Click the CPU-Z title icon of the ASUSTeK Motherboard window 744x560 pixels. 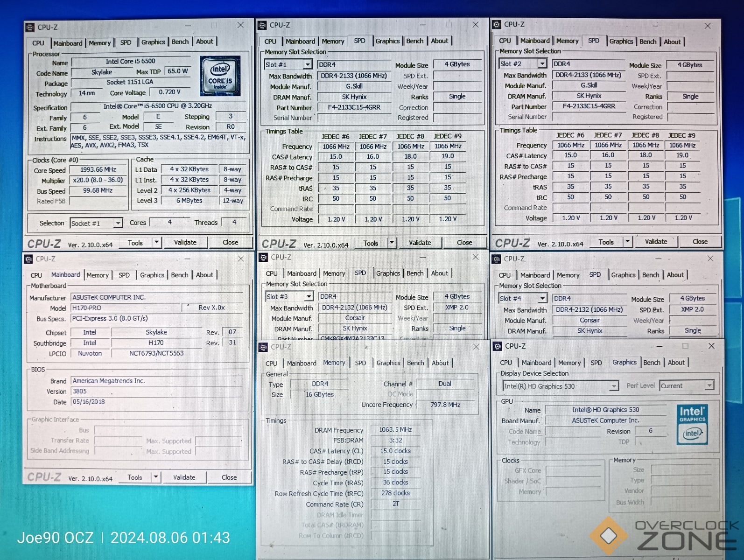coord(28,259)
